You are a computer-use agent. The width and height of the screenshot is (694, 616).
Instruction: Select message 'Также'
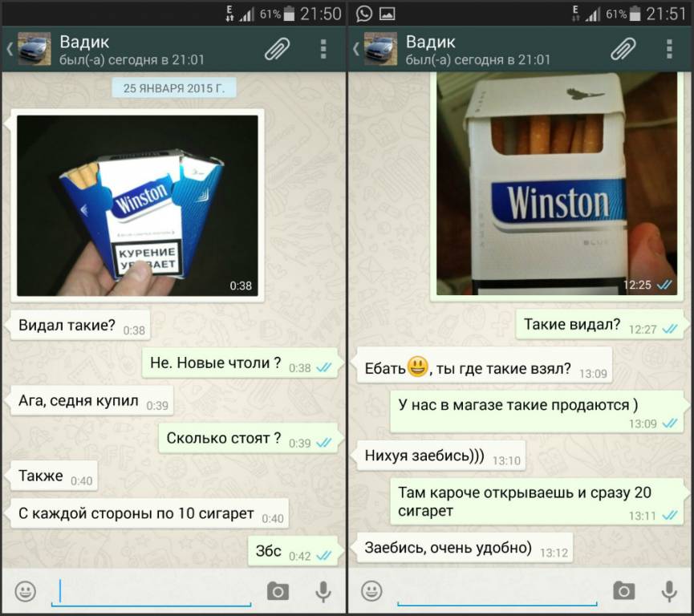pyautogui.click(x=54, y=476)
